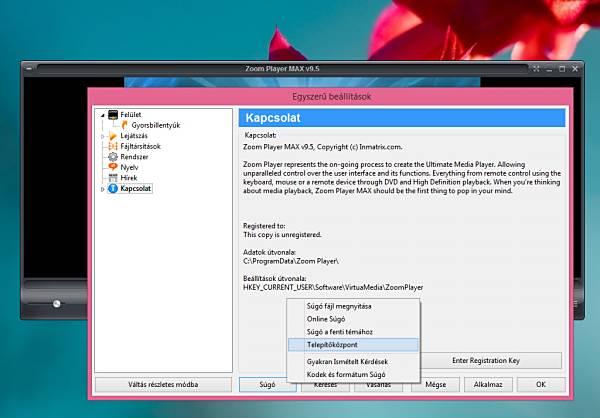Image resolution: width=600 pixels, height=418 pixels.
Task: Open Nyelv speech bubble icon
Action: click(x=113, y=167)
